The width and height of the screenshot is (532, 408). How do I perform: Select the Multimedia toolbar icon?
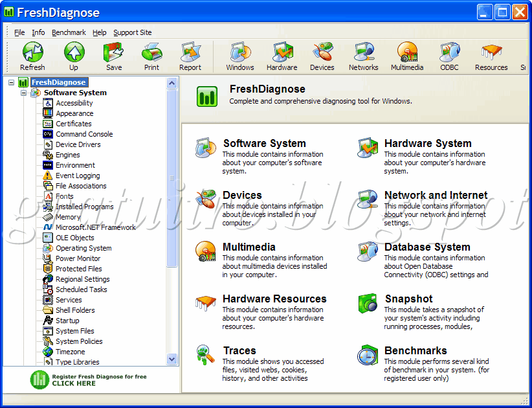(x=407, y=52)
